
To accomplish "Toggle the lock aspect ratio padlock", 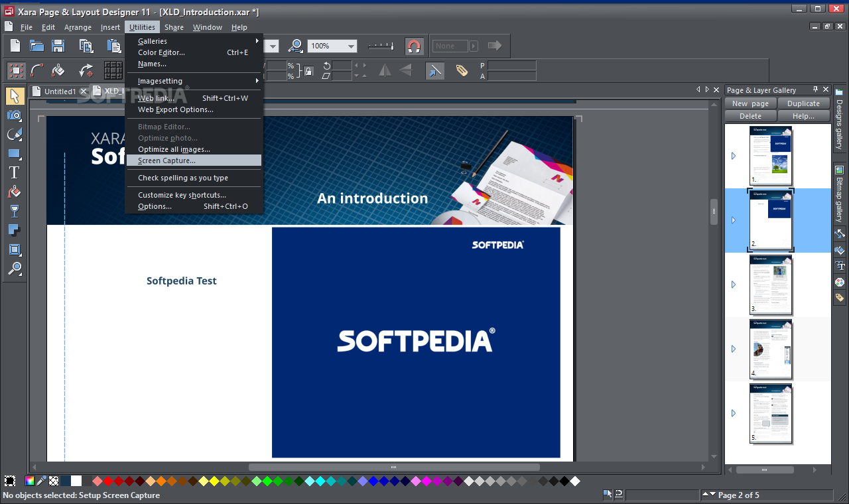I will coord(308,70).
